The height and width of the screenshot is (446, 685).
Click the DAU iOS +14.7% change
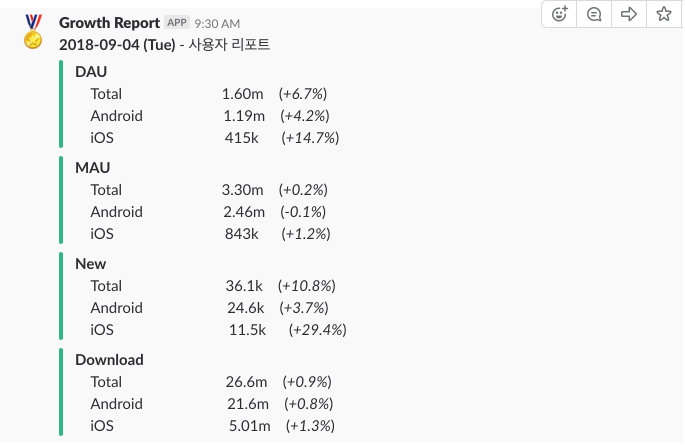310,138
